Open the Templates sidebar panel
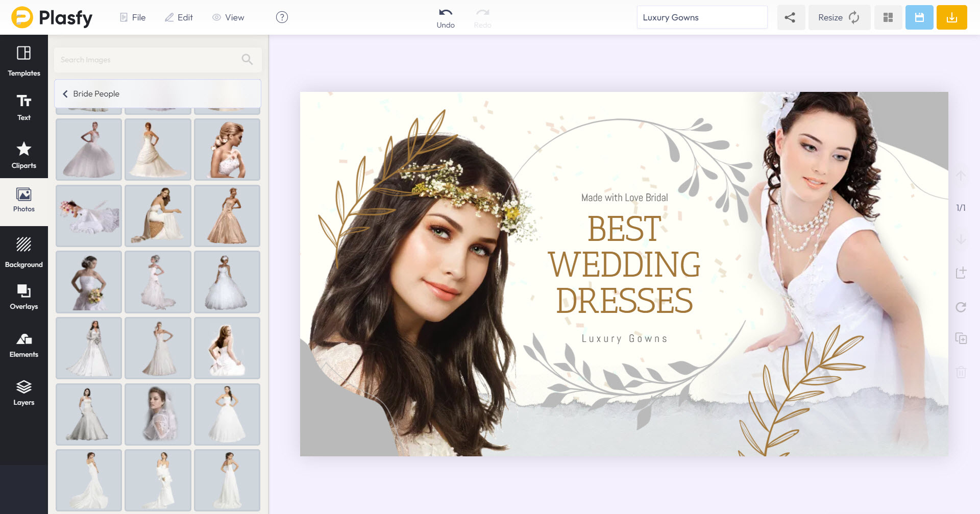This screenshot has height=514, width=980. [24, 61]
